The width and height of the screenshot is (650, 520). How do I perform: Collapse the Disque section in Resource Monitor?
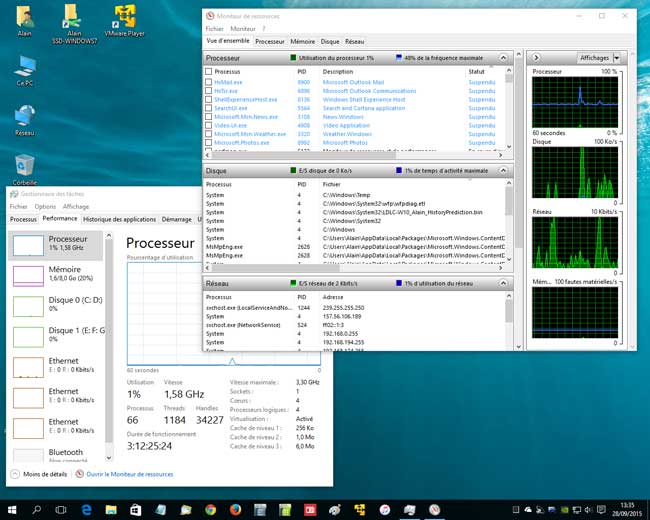[503, 170]
